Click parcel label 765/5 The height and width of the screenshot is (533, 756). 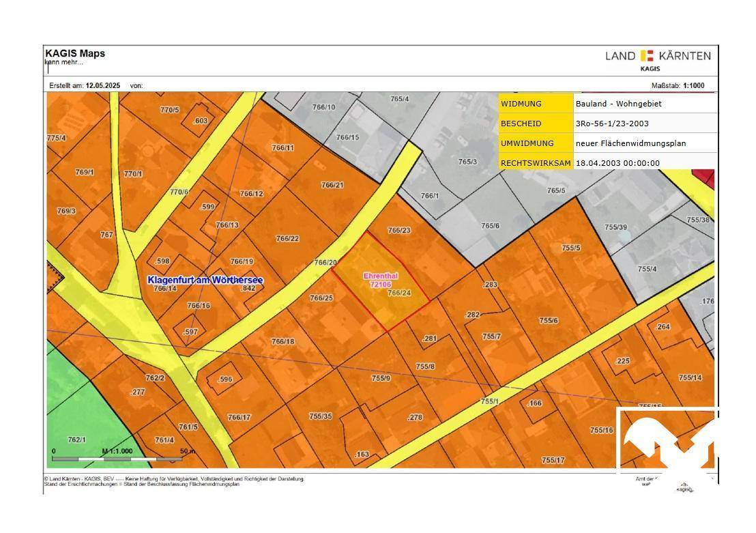(556, 190)
